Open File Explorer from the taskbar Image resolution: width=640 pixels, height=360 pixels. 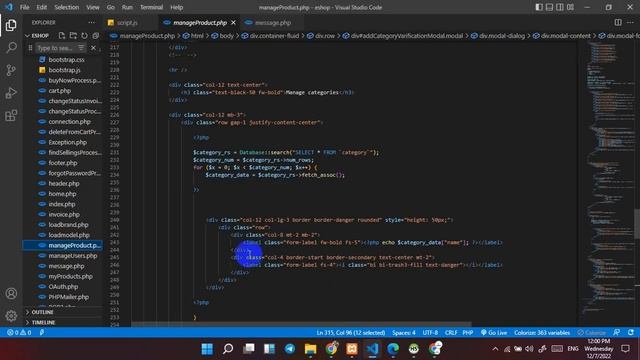(x=310, y=349)
